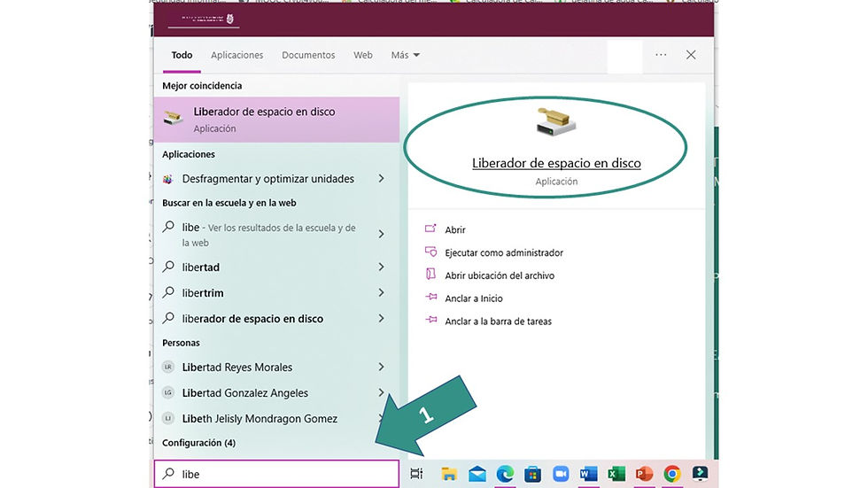The width and height of the screenshot is (868, 488).
Task: Launch Excel from the taskbar
Action: 616,474
